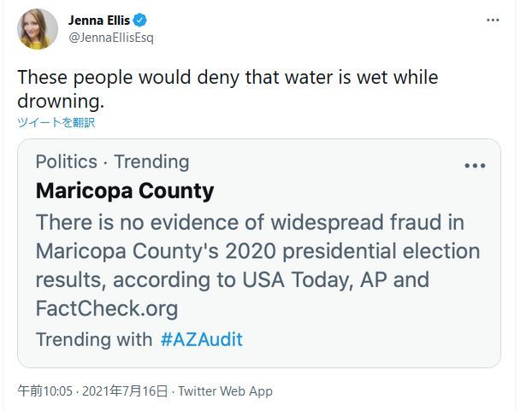Image resolution: width=532 pixels, height=411 pixels.
Task: Click the 'Trending with' label
Action: pos(94,339)
